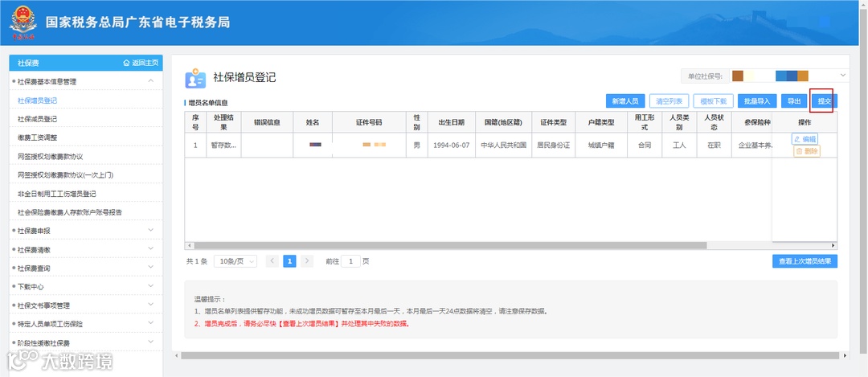The width and height of the screenshot is (868, 377).
Task: Select page number 1
Action: click(x=289, y=261)
